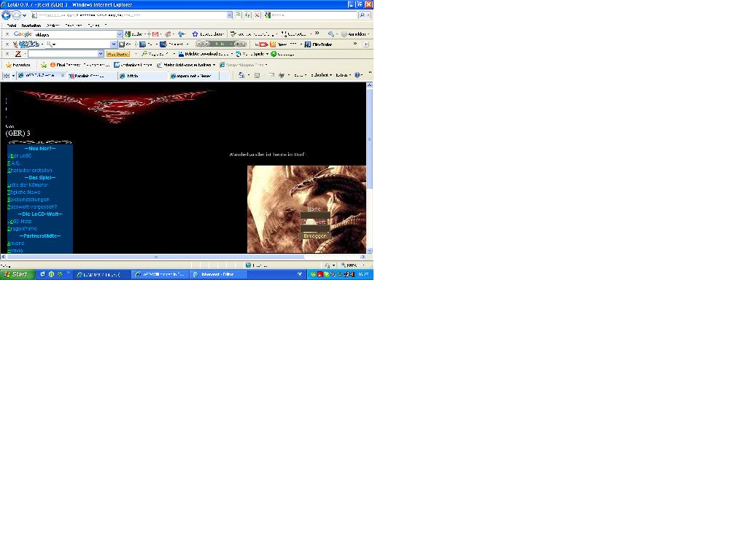Open the Quick Tabs list dropdown arrow
This screenshot has width=747, height=560.
click(13, 76)
